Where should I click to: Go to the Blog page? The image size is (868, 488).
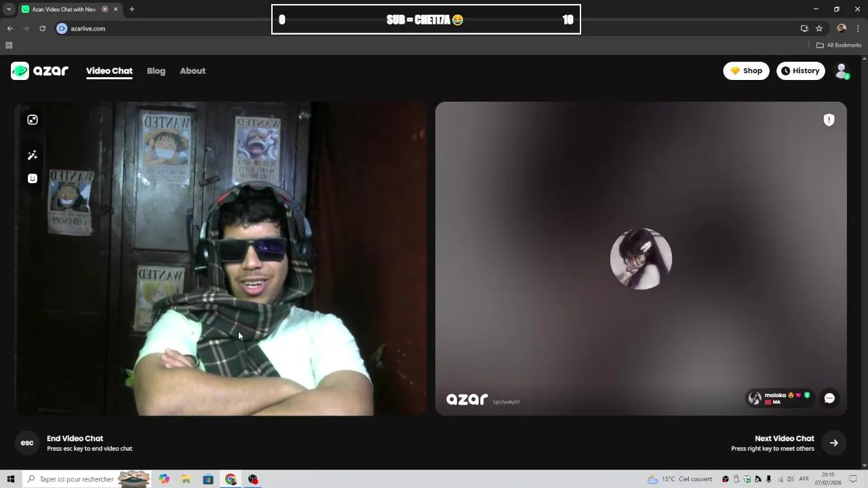[x=156, y=70]
